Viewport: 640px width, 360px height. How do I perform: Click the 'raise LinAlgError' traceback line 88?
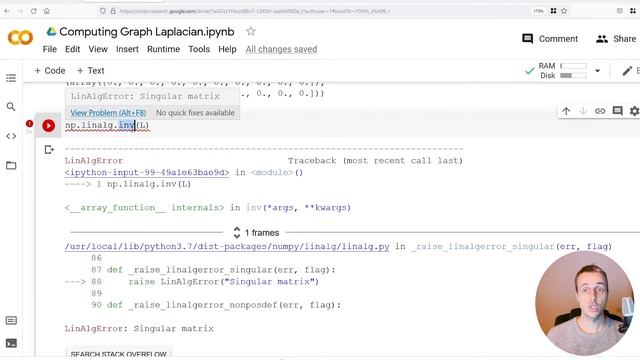click(x=224, y=282)
